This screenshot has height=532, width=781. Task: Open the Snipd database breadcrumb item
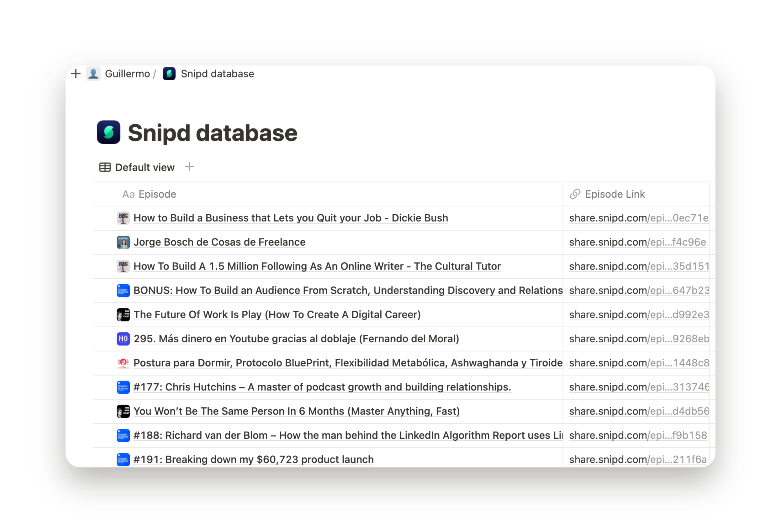(x=217, y=74)
